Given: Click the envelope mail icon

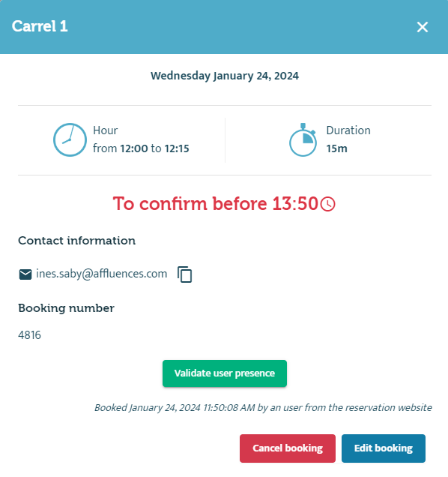Looking at the screenshot, I should (x=25, y=274).
